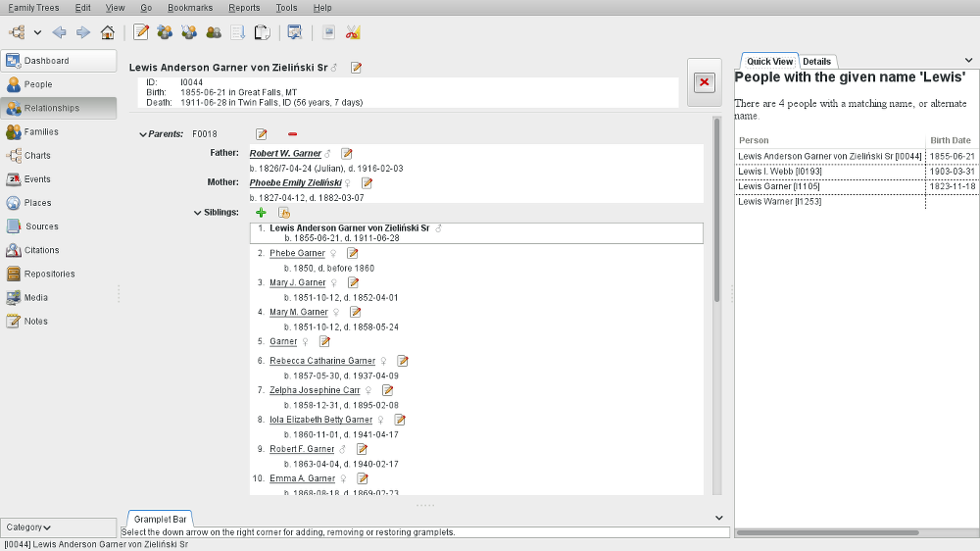Screen dimensions: 980x551
Task: Follow the Phoebe Emily Zieliński link
Action: pos(295,182)
